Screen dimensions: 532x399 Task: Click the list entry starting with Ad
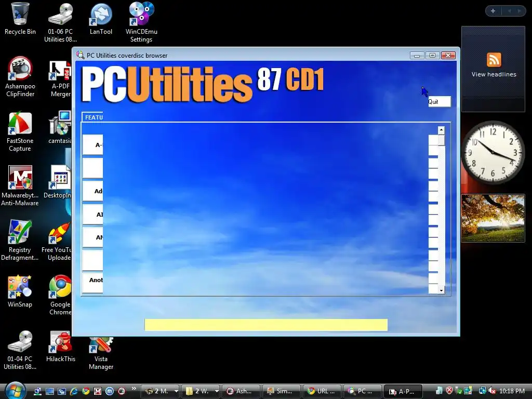(x=92, y=191)
